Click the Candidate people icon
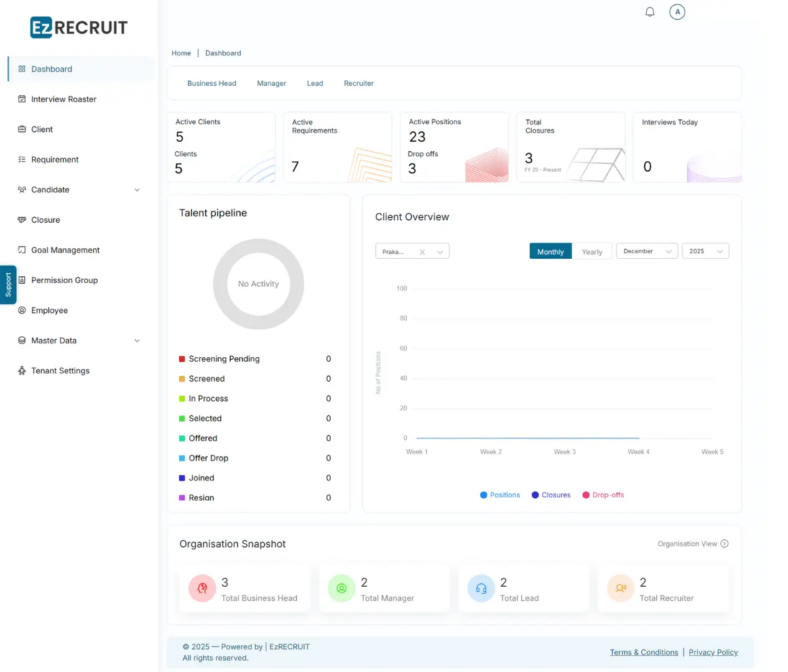The height and width of the screenshot is (672, 788). point(22,190)
